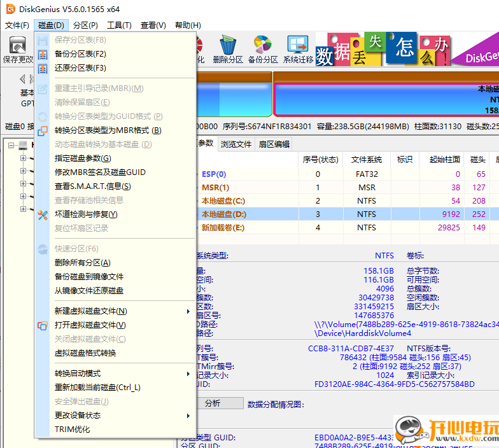
Task: Click the bad-track repair tools icon
Action: click(x=43, y=215)
